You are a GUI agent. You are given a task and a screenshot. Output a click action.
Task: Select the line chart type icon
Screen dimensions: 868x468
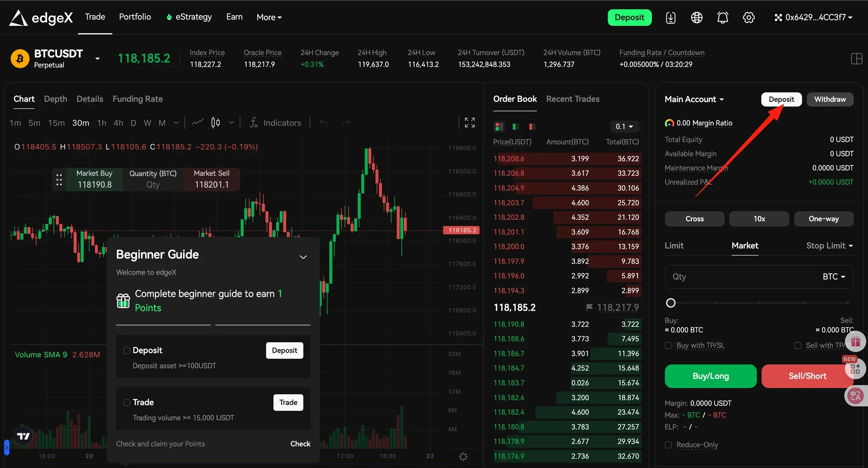198,123
